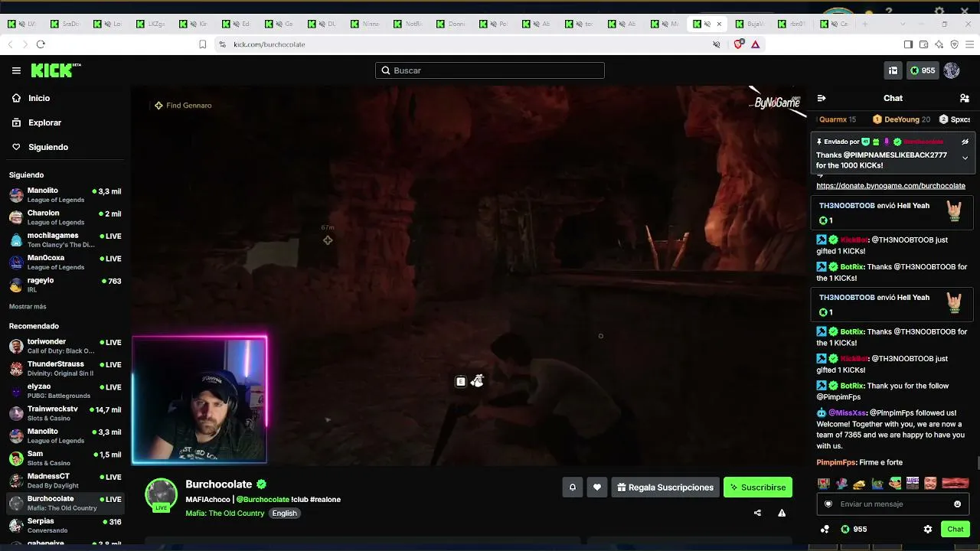Share the Burchocolate stream

point(757,513)
